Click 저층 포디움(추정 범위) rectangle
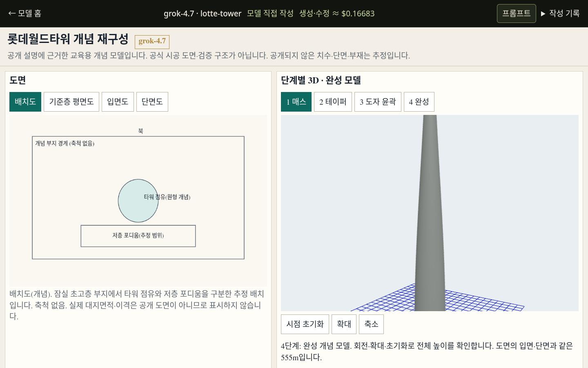588x368 pixels. pyautogui.click(x=138, y=236)
